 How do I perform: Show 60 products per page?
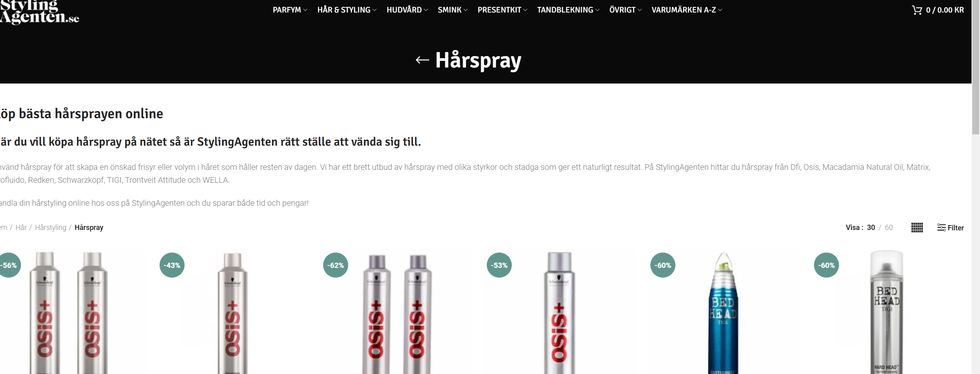[889, 228]
